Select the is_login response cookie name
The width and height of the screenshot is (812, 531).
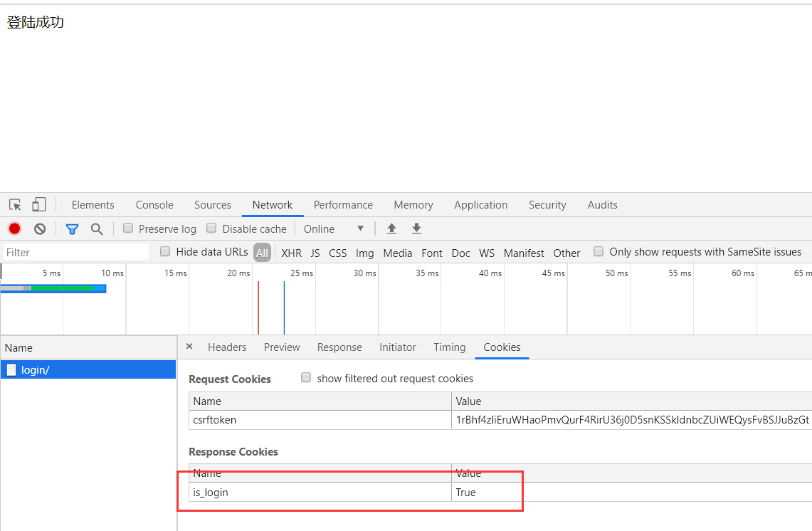[x=320, y=492]
